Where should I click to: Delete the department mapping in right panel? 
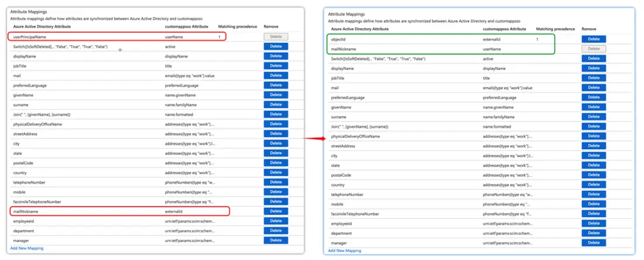(x=594, y=233)
